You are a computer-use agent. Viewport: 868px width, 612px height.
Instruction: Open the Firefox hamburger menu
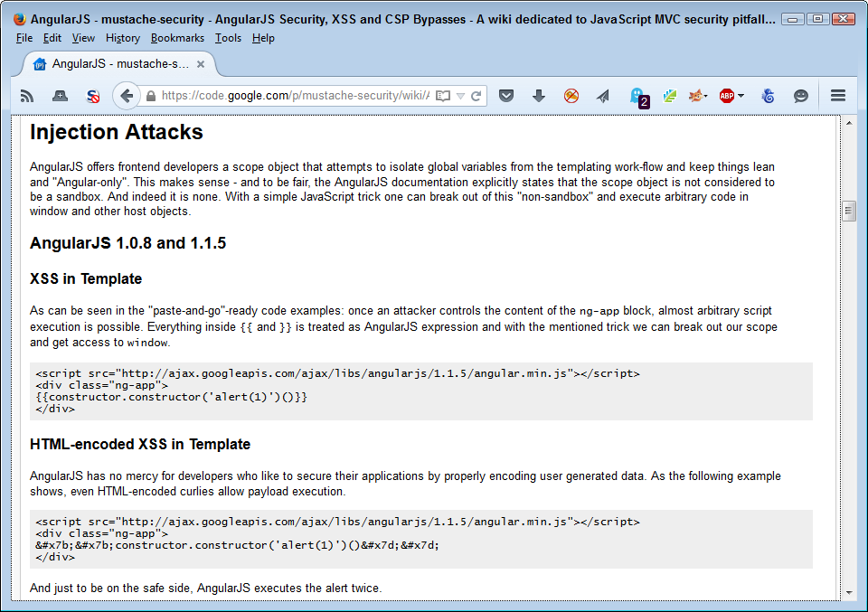coord(837,95)
